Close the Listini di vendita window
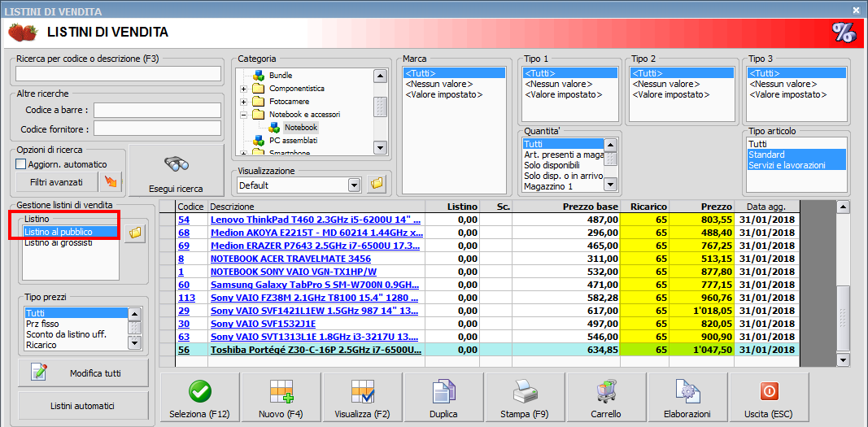Viewport: 868px width, 427px height. click(857, 10)
